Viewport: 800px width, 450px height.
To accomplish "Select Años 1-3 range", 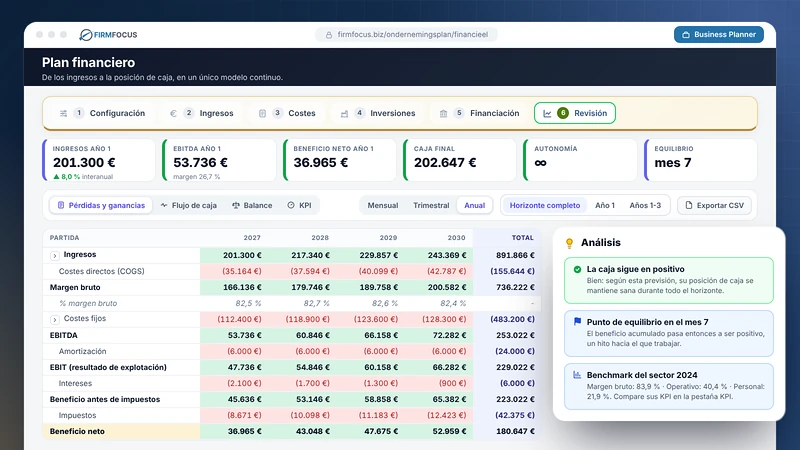I will coord(645,205).
